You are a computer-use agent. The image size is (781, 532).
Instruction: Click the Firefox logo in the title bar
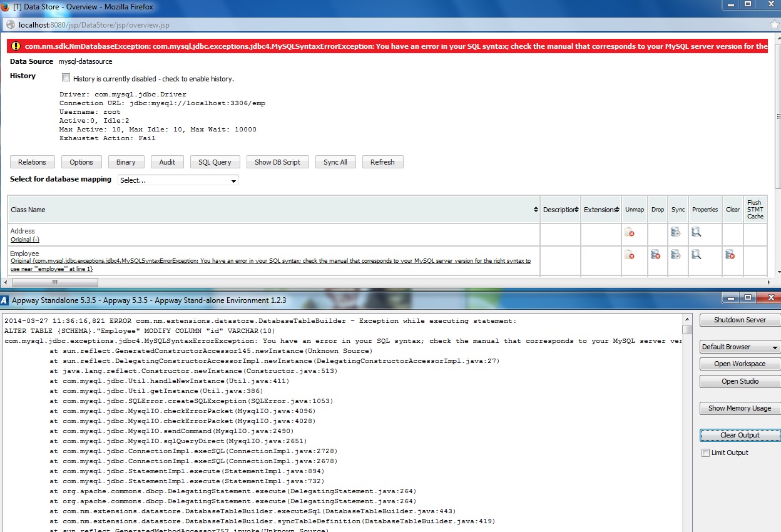coord(5,6)
